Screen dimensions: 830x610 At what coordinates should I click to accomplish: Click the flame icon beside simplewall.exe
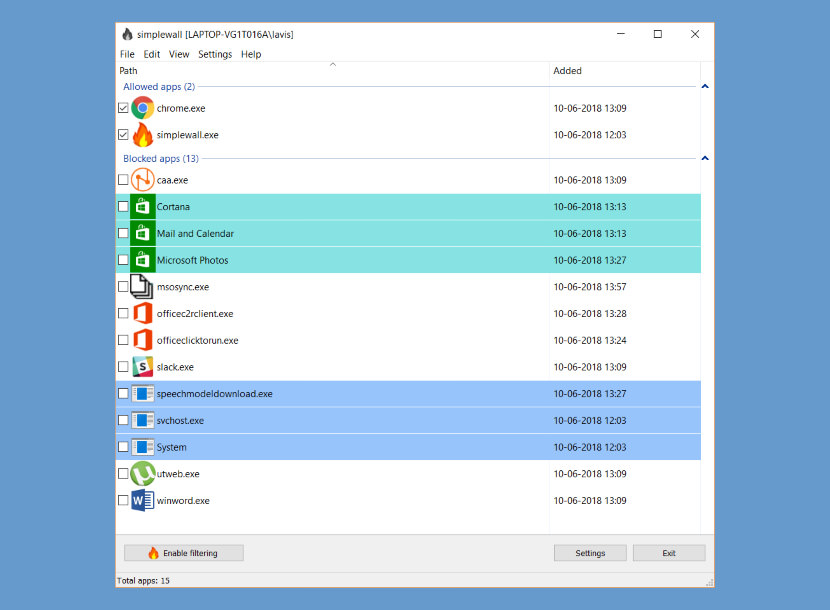(142, 134)
